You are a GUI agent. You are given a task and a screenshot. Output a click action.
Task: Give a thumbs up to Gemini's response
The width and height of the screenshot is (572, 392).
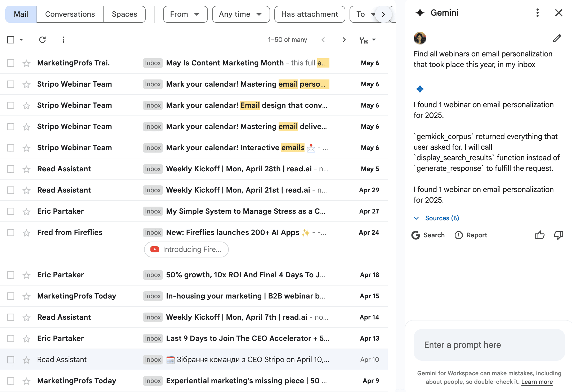(x=540, y=235)
